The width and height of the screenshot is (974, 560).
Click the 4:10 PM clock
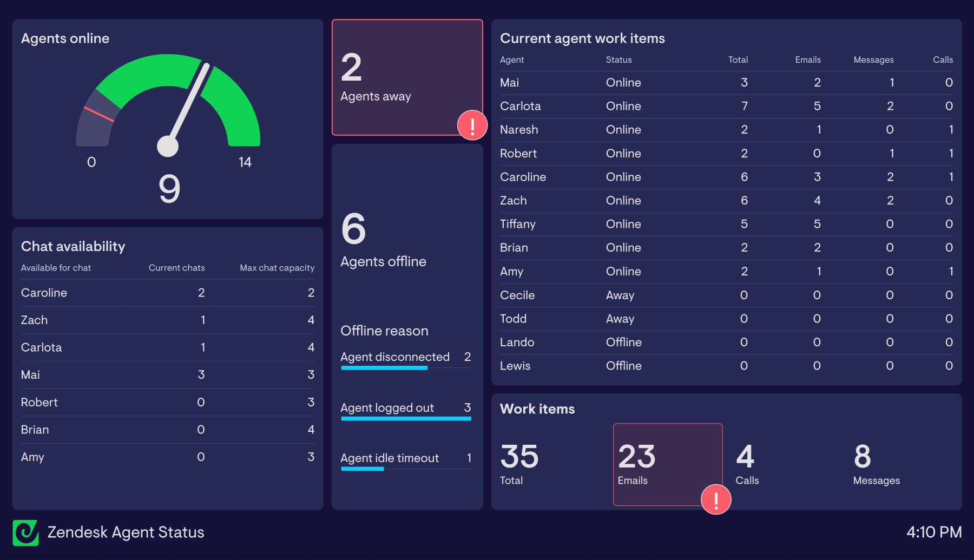pos(934,532)
